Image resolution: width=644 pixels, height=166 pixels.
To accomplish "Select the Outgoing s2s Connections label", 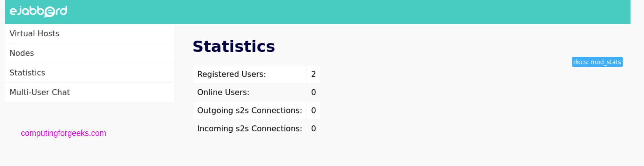I will pos(250,111).
